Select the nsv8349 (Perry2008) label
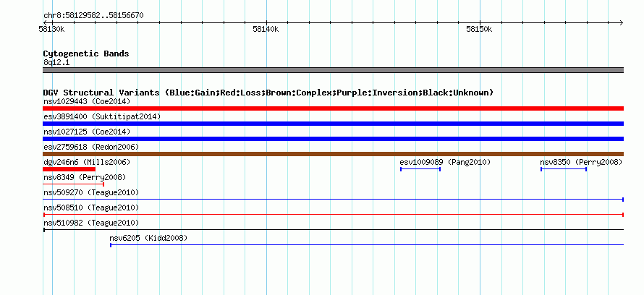 (x=85, y=177)
